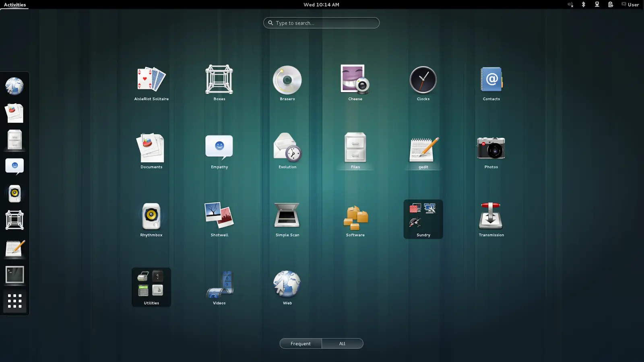Click the Activities button in top bar
The image size is (644, 362).
pyautogui.click(x=15, y=4)
